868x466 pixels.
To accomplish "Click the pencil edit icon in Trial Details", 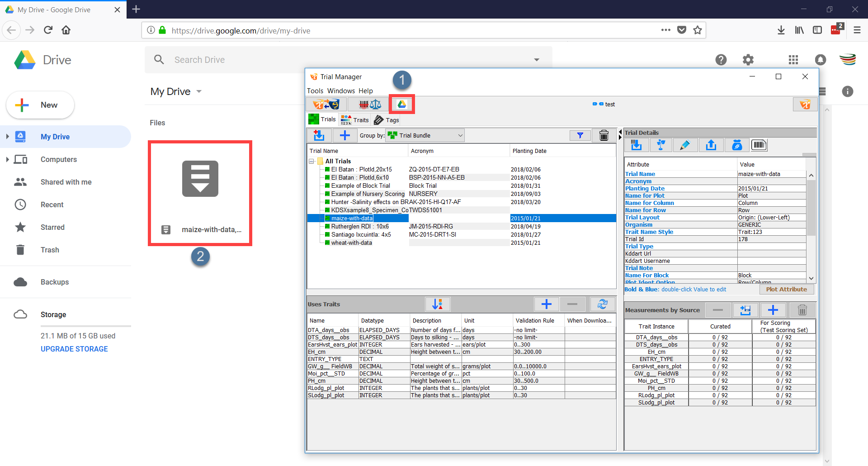I will pyautogui.click(x=685, y=145).
